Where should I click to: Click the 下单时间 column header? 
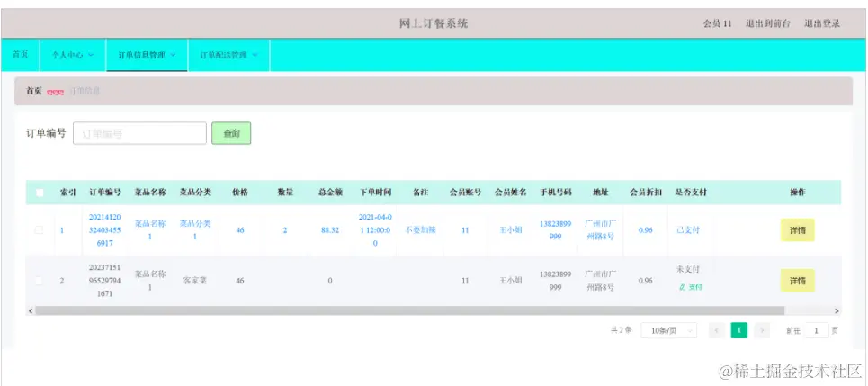tap(375, 193)
